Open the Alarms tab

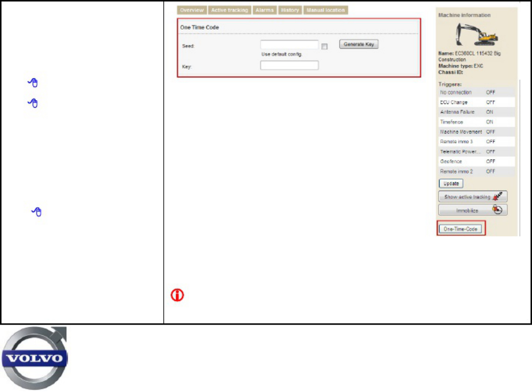pyautogui.click(x=265, y=10)
